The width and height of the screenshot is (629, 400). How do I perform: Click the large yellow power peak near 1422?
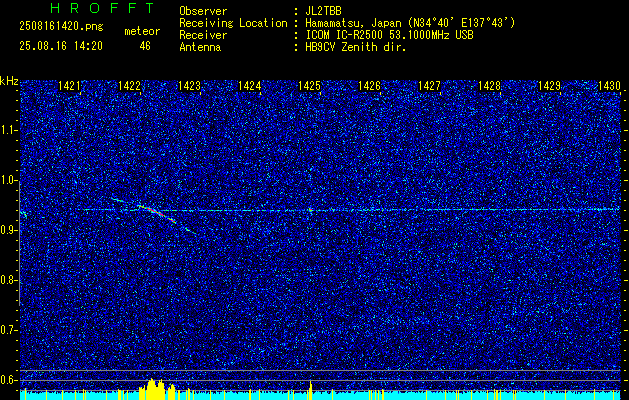[154, 389]
